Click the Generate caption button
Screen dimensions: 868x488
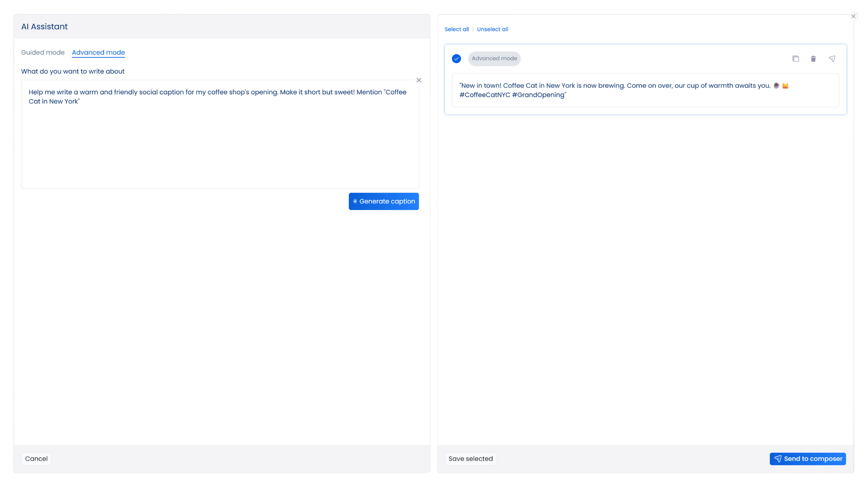[384, 202]
